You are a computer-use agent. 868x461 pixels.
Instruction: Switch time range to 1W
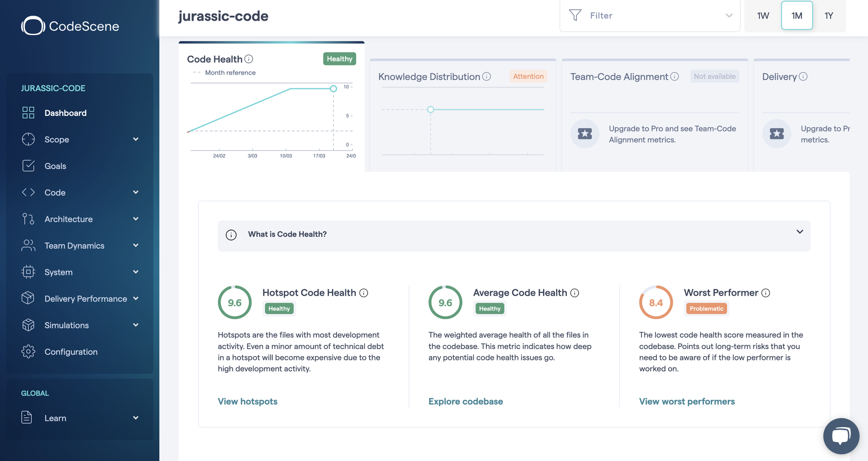tap(763, 16)
